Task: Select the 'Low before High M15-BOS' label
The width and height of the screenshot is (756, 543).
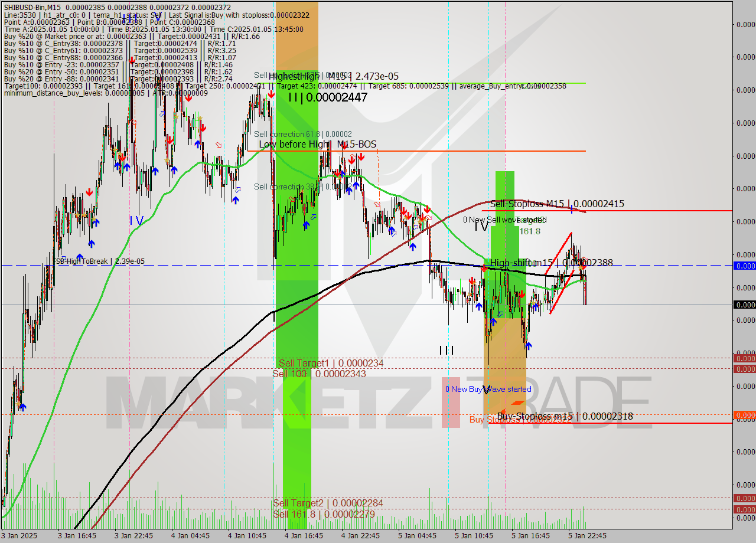Action: pos(317,144)
